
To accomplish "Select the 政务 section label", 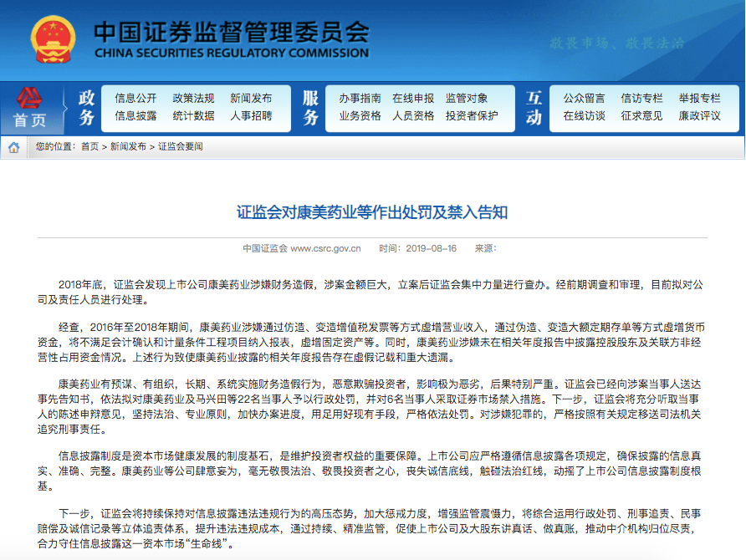I will click(x=87, y=108).
